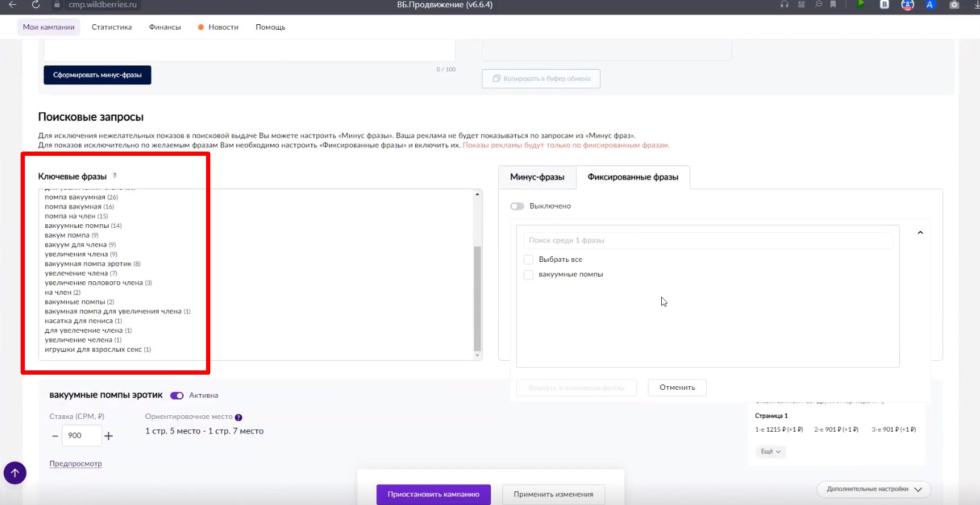Viewport: 980px width, 505px height.
Task: Click the Отменить button
Action: tap(677, 387)
